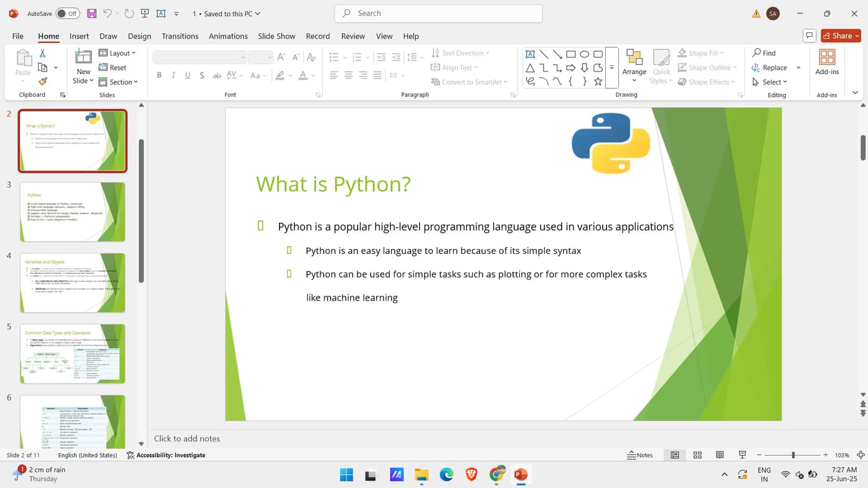Open the Slide Show menu
868x488 pixels.
[276, 36]
